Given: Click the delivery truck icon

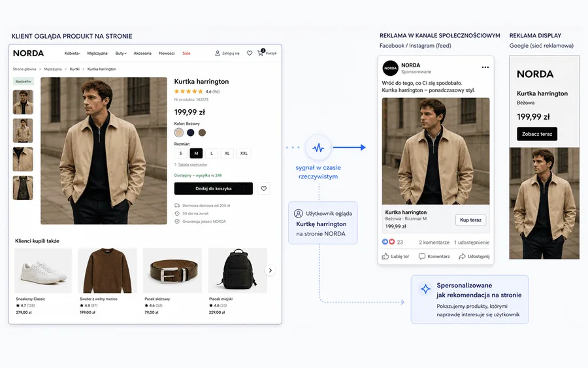Looking at the screenshot, I should click(177, 205).
